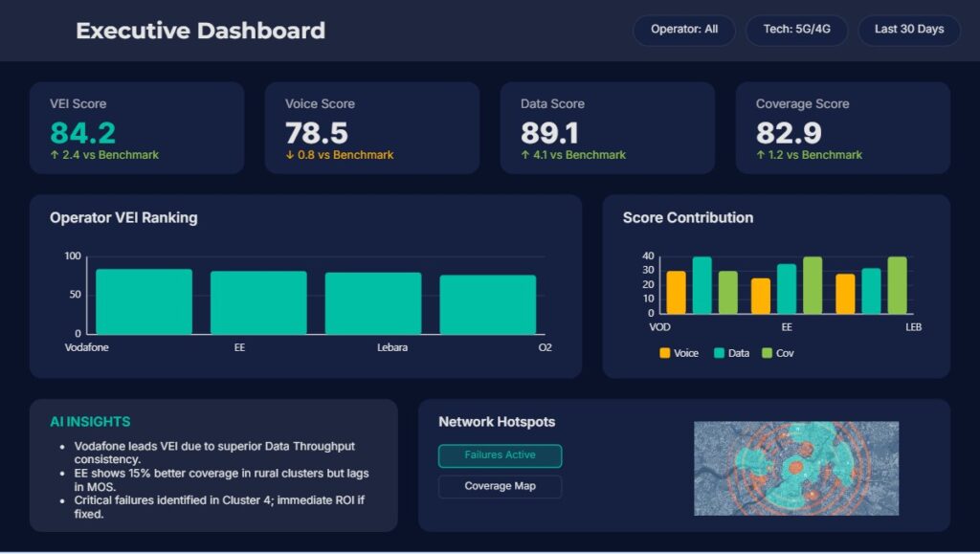This screenshot has width=980, height=554.
Task: Switch to the Coverage Map view
Action: pos(500,486)
